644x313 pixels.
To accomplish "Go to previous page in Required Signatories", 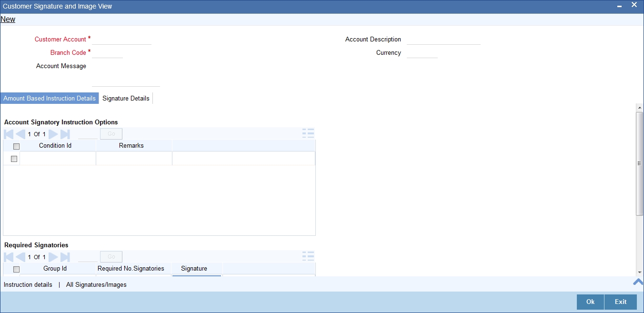I will 20,257.
